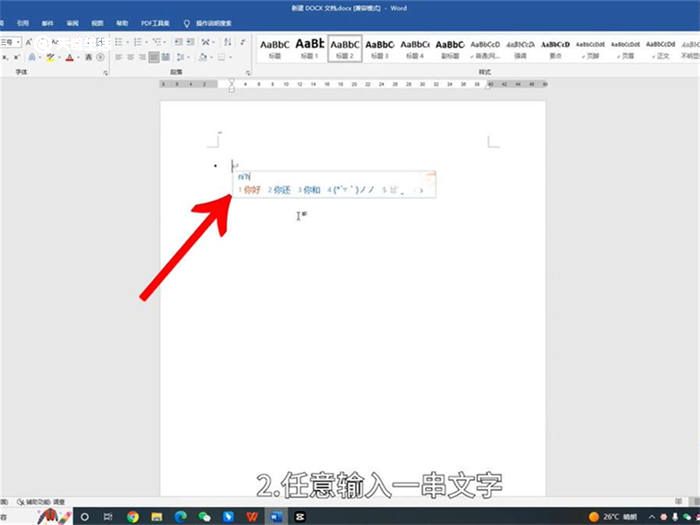This screenshot has width=700, height=525.
Task: Apply the Heading 3 style
Action: [x=379, y=48]
